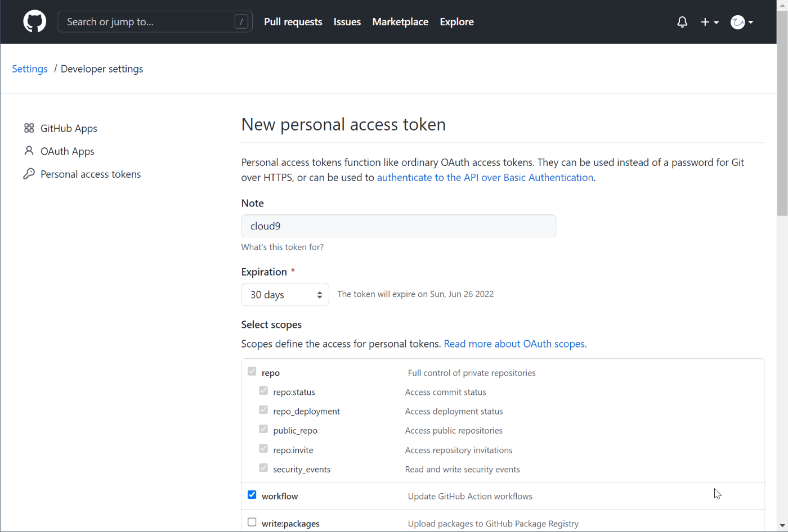Click the GitHub Apps grid icon
788x532 pixels.
29,128
